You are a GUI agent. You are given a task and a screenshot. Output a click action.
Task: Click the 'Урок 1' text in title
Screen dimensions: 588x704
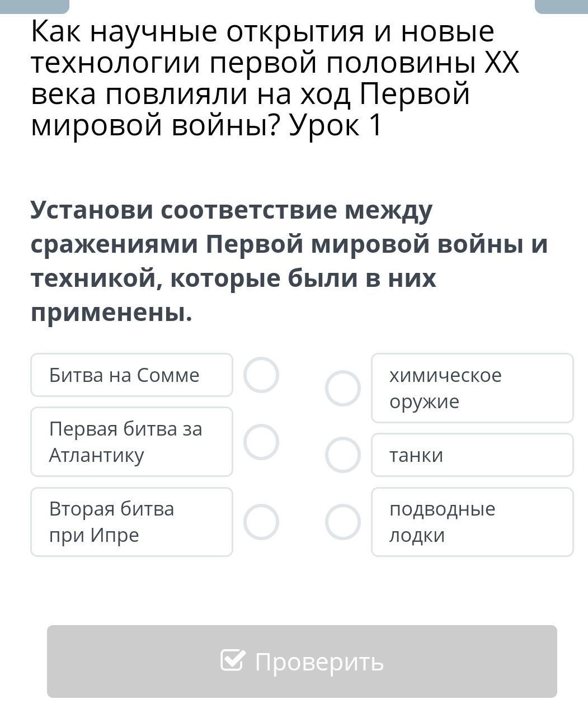coord(335,124)
